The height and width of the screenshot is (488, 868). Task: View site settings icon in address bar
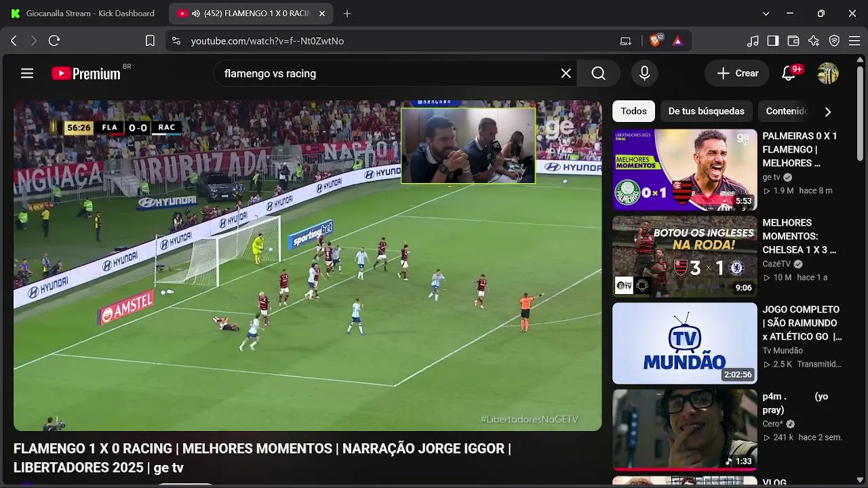[x=176, y=41]
